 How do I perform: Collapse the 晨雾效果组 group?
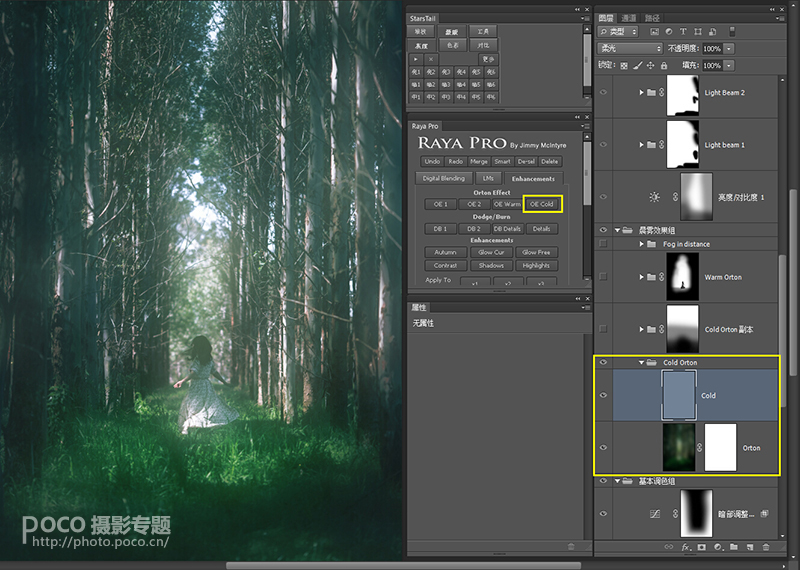pos(617,230)
